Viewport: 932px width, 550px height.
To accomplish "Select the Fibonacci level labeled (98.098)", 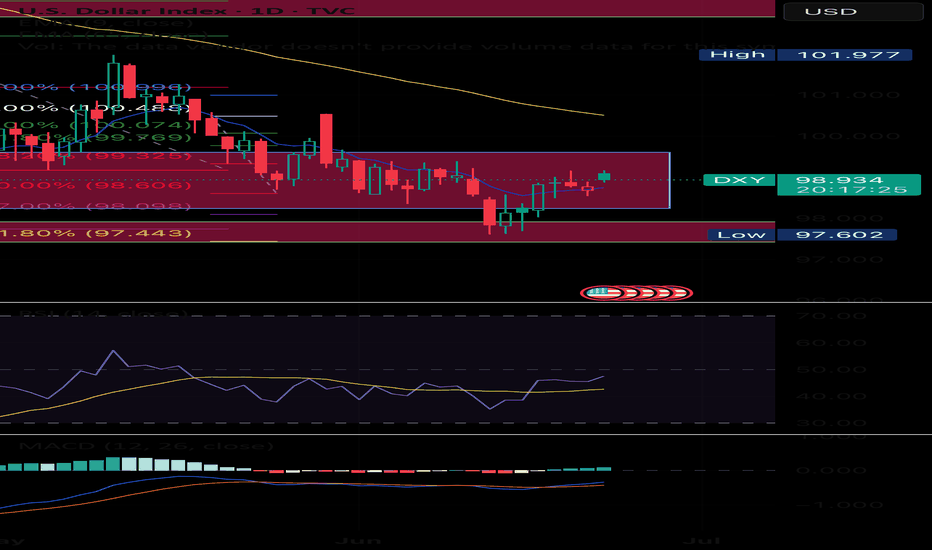I will point(95,206).
